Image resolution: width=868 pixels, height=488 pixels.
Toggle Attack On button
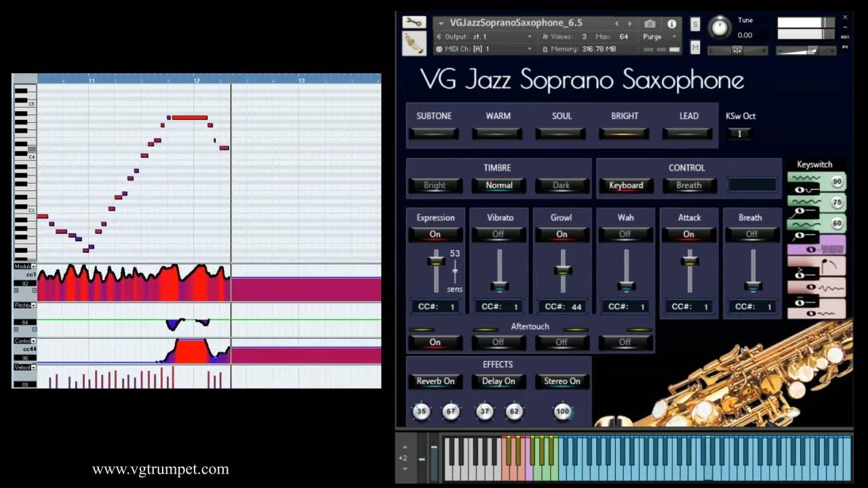(688, 234)
